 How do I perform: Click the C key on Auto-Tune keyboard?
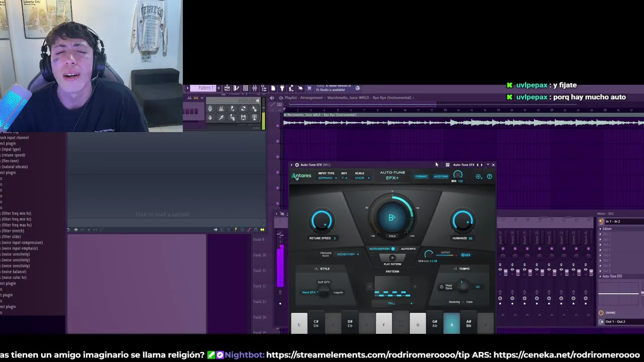coord(299,324)
